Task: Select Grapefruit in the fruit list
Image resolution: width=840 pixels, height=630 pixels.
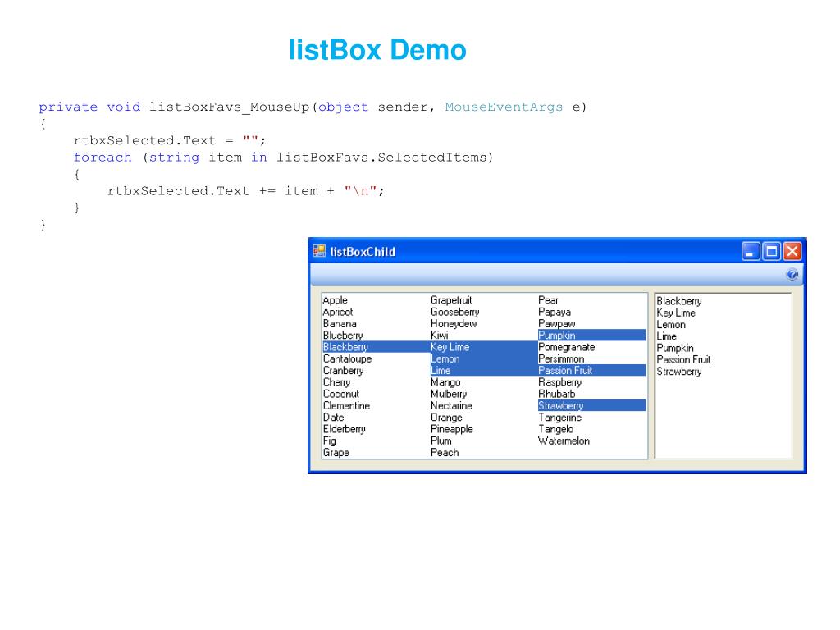Action: pyautogui.click(x=452, y=300)
